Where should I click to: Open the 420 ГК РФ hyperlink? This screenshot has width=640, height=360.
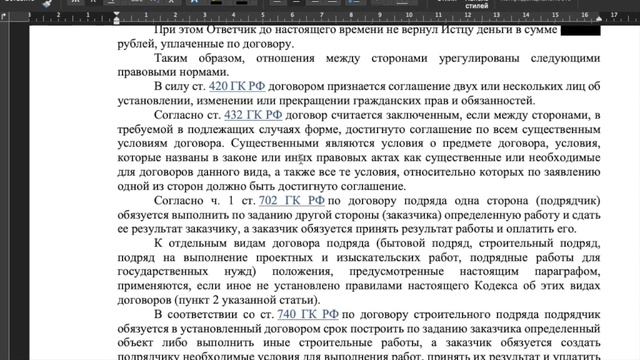coord(237,87)
